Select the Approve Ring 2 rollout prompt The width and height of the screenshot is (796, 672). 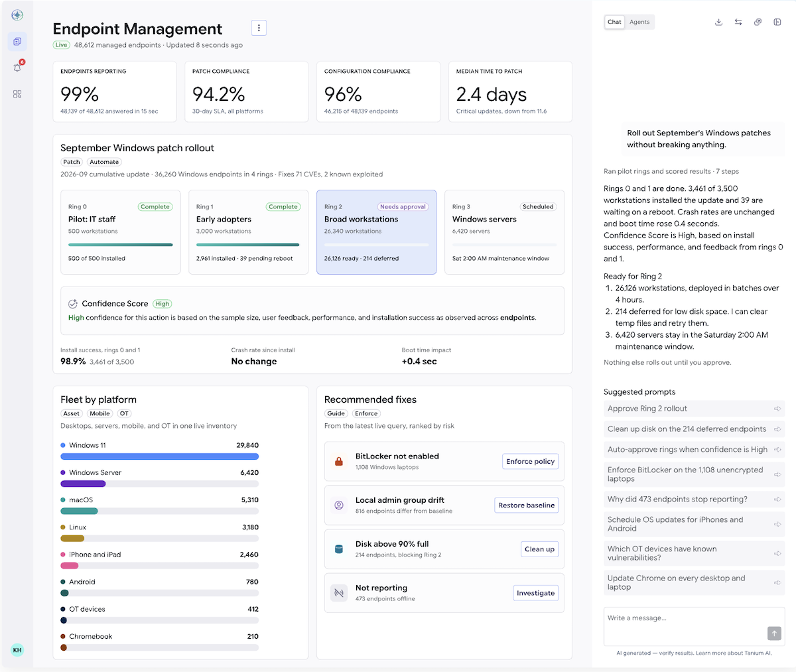[695, 409]
